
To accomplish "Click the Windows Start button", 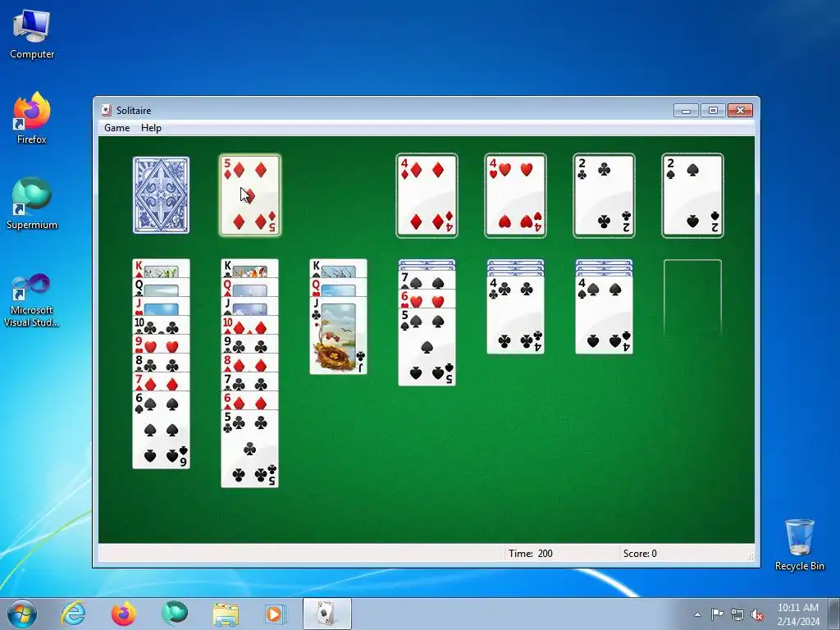I will 22,614.
